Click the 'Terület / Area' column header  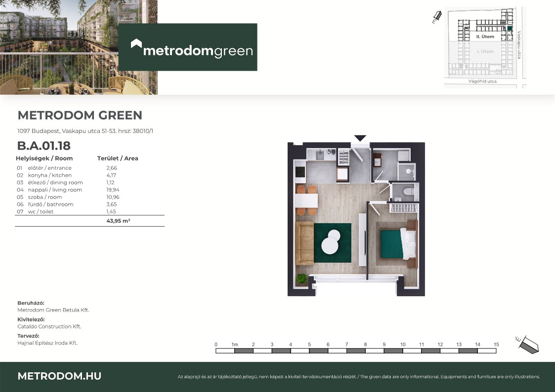click(x=118, y=158)
